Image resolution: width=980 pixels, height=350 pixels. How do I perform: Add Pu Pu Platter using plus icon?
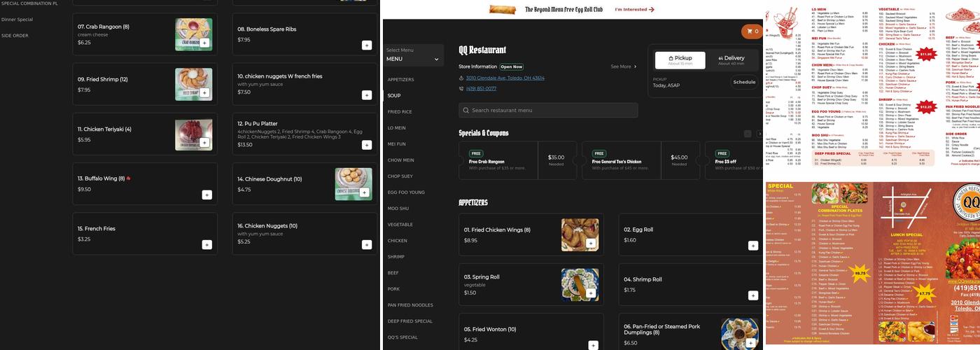pyautogui.click(x=366, y=145)
